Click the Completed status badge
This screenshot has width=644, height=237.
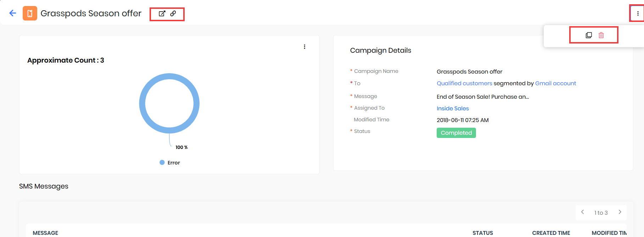(456, 133)
